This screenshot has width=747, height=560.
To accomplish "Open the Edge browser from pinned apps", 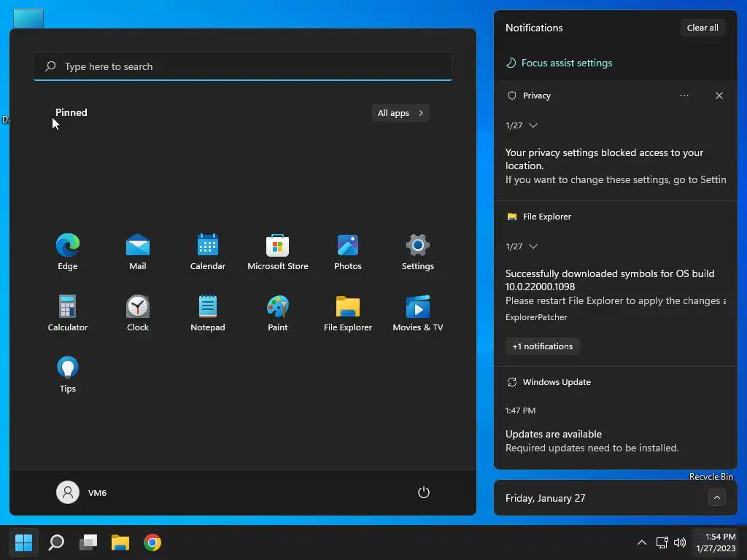I will tap(68, 252).
